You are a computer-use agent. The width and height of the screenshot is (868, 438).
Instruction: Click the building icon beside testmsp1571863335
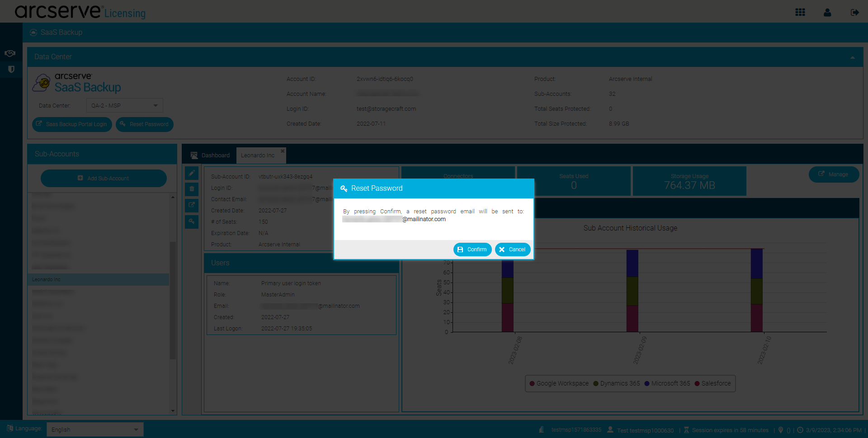(542, 429)
